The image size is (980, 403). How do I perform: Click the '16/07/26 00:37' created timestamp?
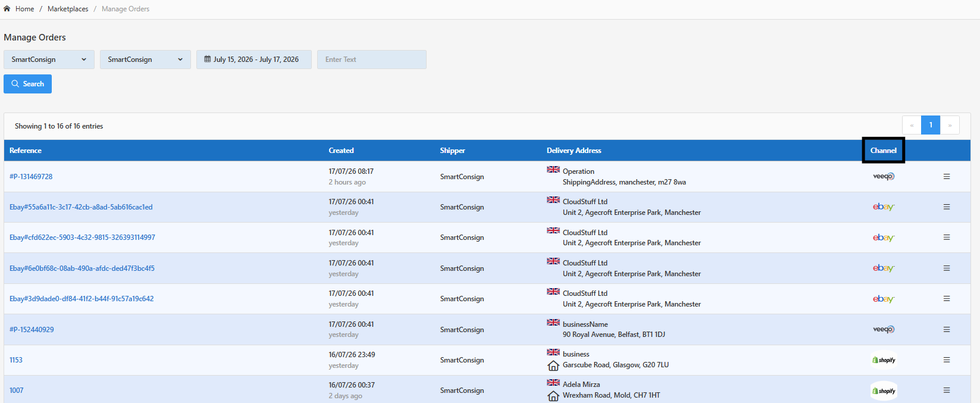(352, 385)
